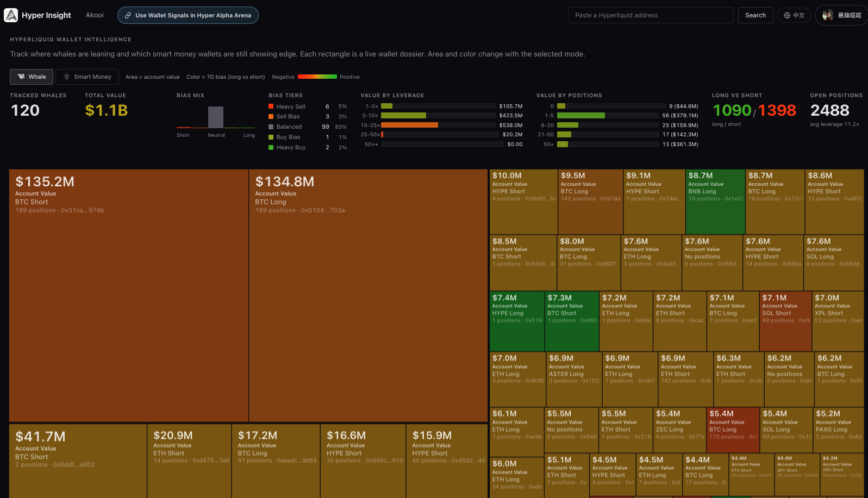Open the Akooi navigation item
This screenshot has width=868, height=498.
coord(95,15)
